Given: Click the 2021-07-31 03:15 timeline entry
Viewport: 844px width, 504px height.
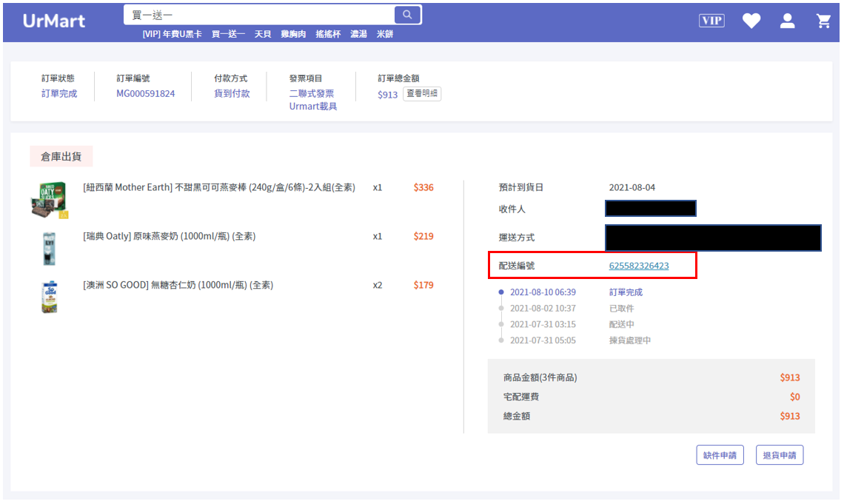Looking at the screenshot, I should coord(543,324).
